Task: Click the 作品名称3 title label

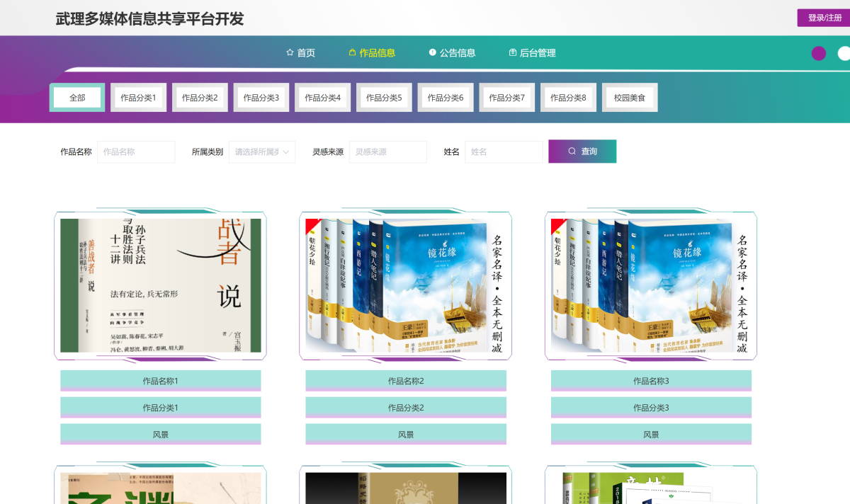Action: 651,381
